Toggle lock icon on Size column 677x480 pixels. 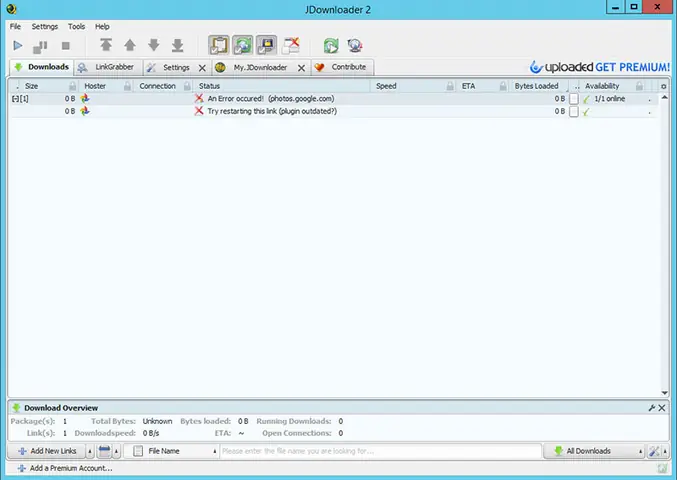(73, 86)
